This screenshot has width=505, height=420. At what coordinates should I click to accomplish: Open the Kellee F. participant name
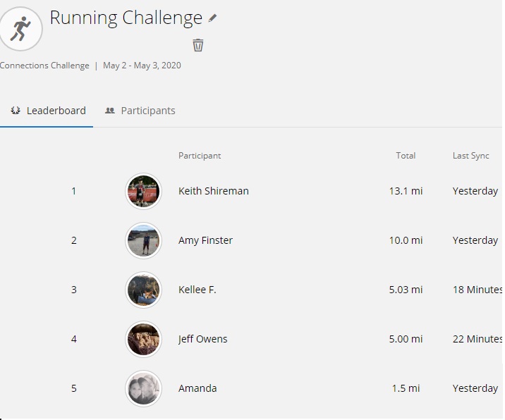197,290
